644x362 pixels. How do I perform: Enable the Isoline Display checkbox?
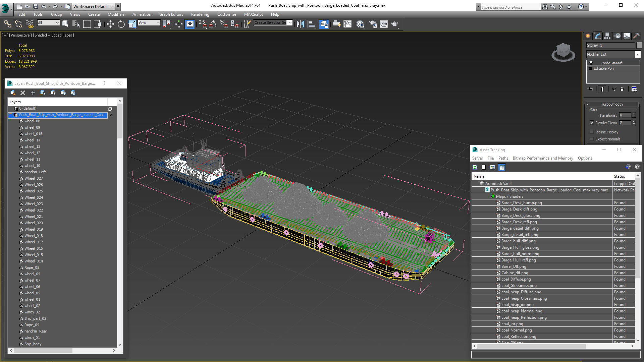tap(592, 132)
